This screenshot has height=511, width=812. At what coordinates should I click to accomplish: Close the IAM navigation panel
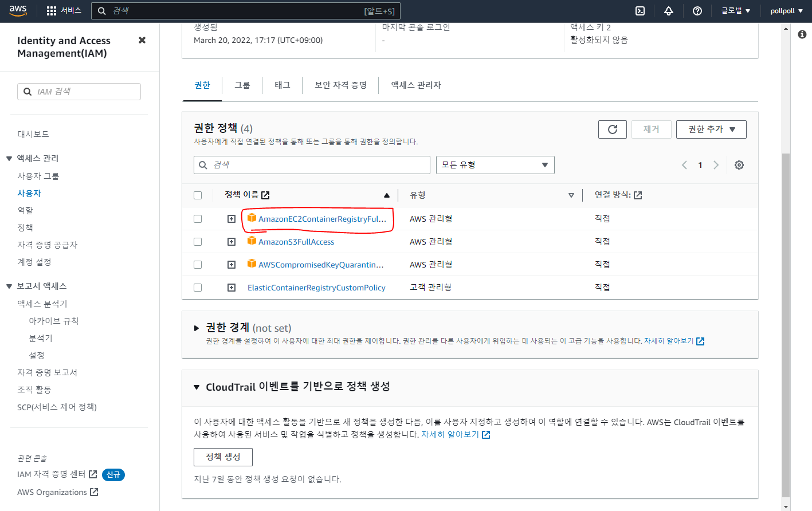(142, 40)
